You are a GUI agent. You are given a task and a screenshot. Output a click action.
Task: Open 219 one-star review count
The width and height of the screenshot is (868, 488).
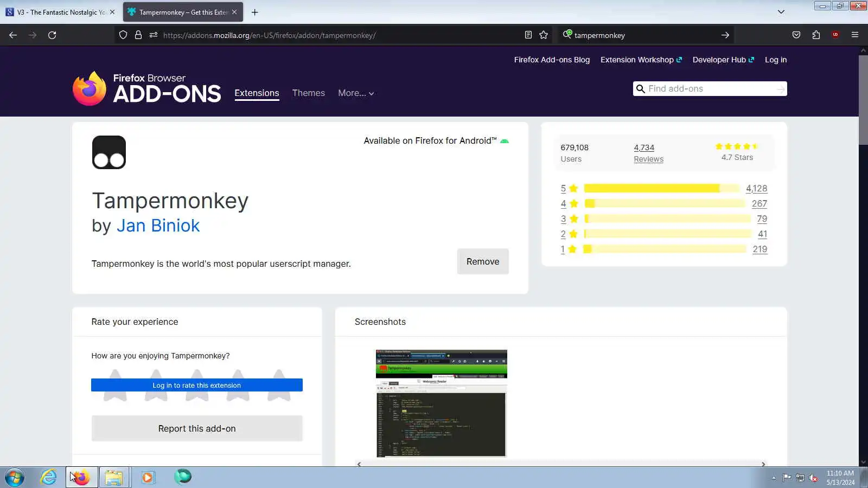click(x=760, y=249)
